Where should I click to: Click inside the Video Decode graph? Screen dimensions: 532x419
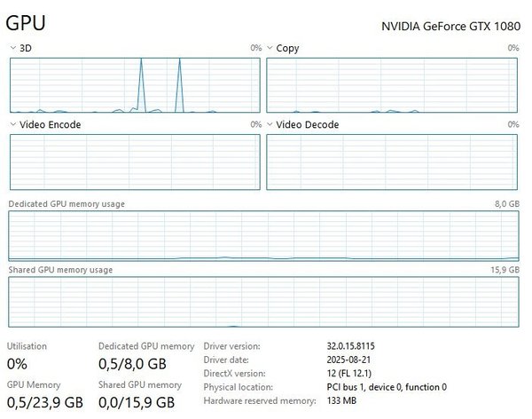(x=393, y=162)
